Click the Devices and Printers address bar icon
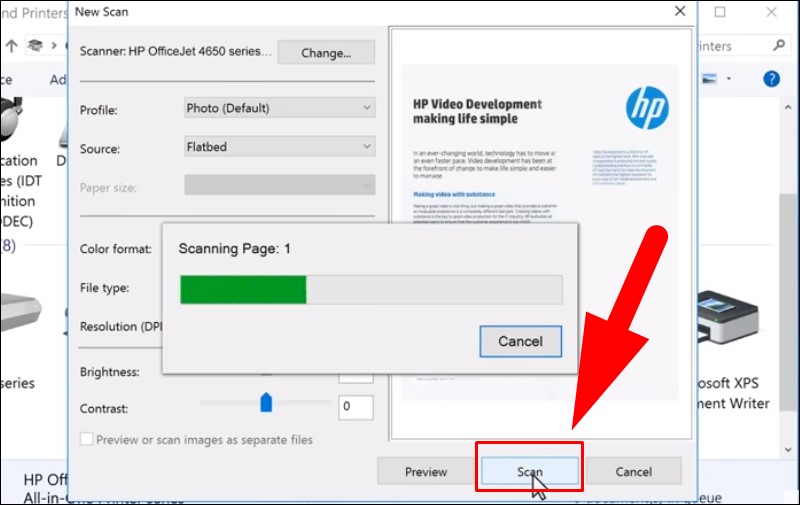This screenshot has height=505, width=800. tap(35, 46)
